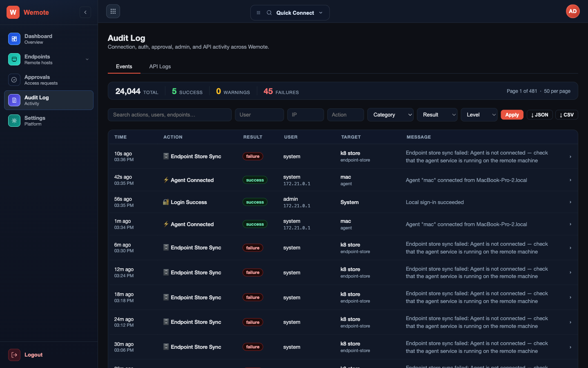
Task: Click "Page 1 of 481" text
Action: pyautogui.click(x=522, y=91)
